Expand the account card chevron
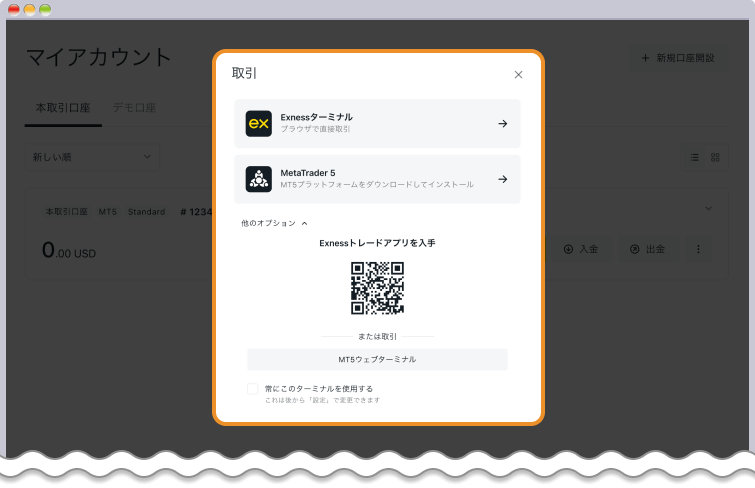755x488 pixels. coord(708,209)
